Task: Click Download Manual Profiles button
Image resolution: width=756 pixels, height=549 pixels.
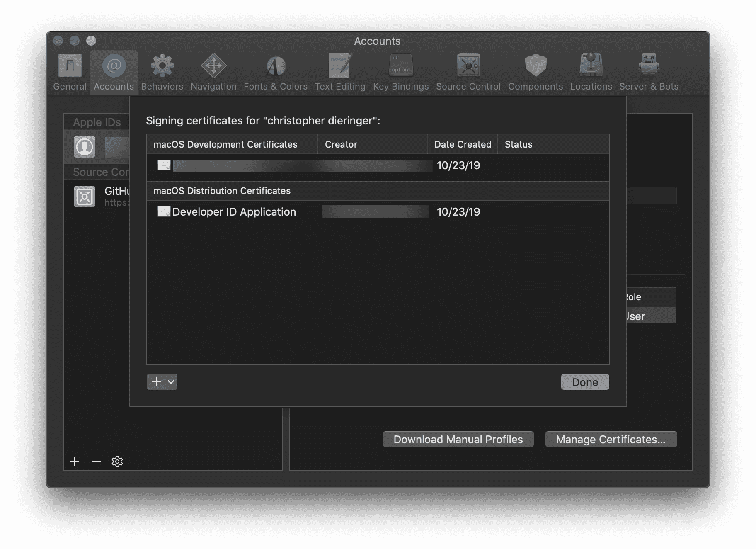Action: pyautogui.click(x=458, y=439)
